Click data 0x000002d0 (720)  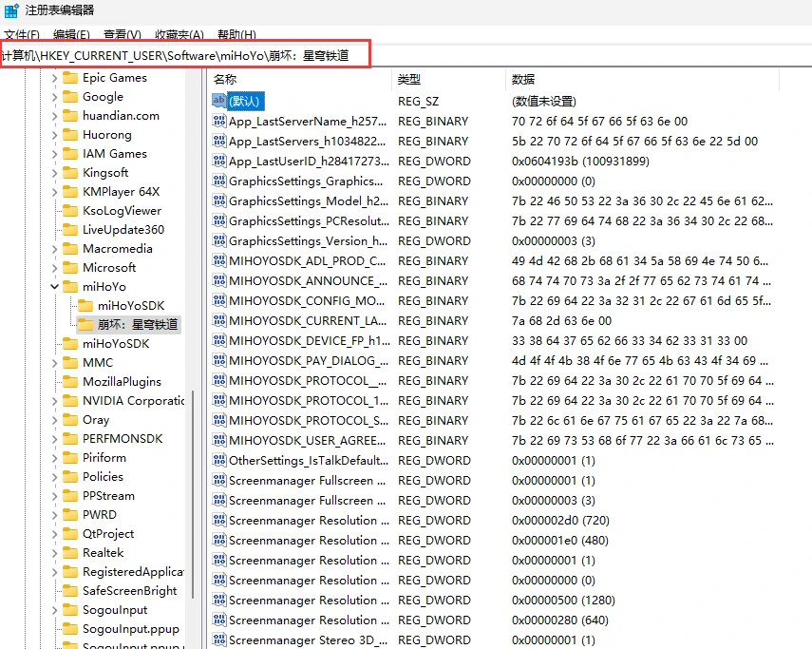point(560,521)
